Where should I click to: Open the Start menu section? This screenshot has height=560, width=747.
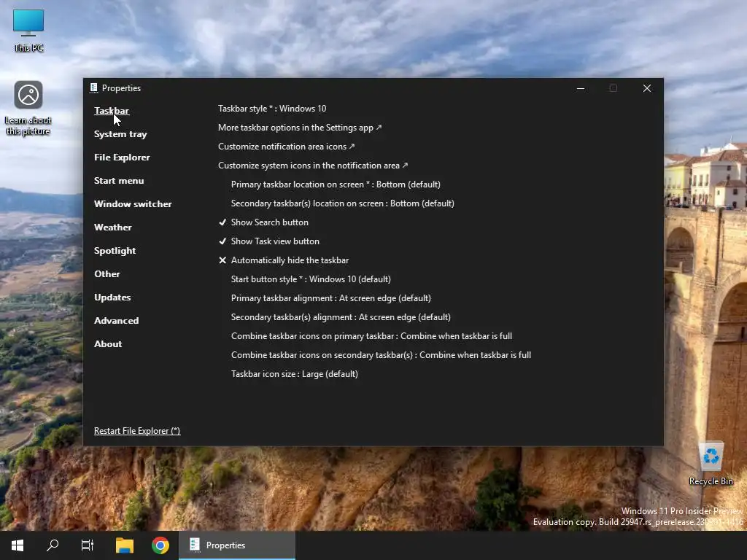[119, 181]
